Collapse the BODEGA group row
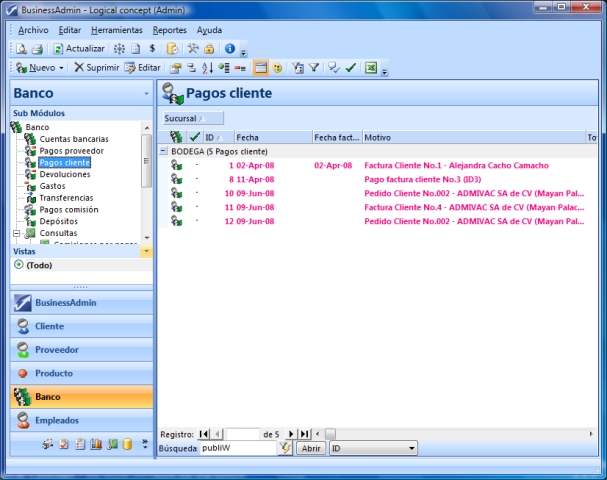The height and width of the screenshot is (480, 607). (163, 151)
